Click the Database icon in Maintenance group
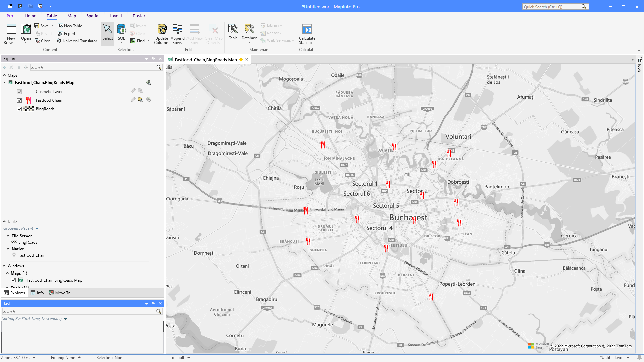 coord(249,33)
